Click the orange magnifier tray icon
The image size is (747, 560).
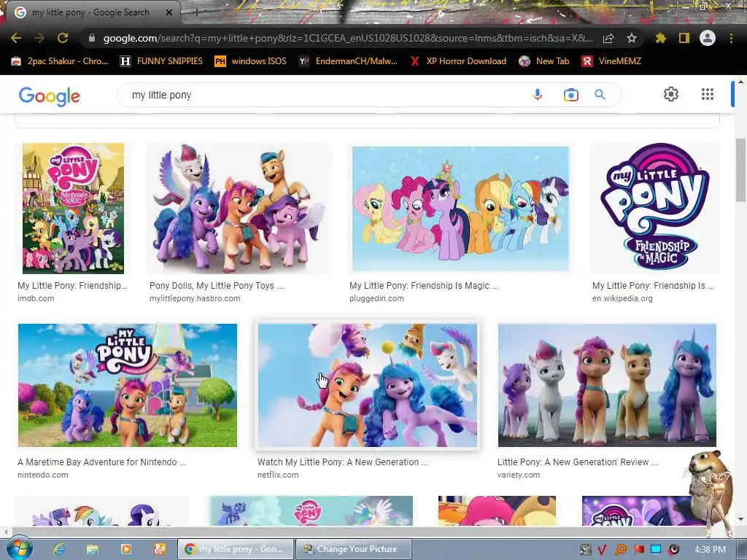pos(621,550)
